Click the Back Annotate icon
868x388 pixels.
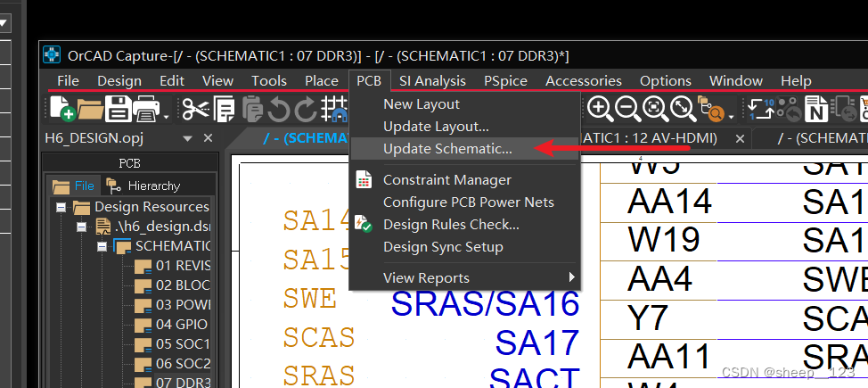[x=790, y=109]
